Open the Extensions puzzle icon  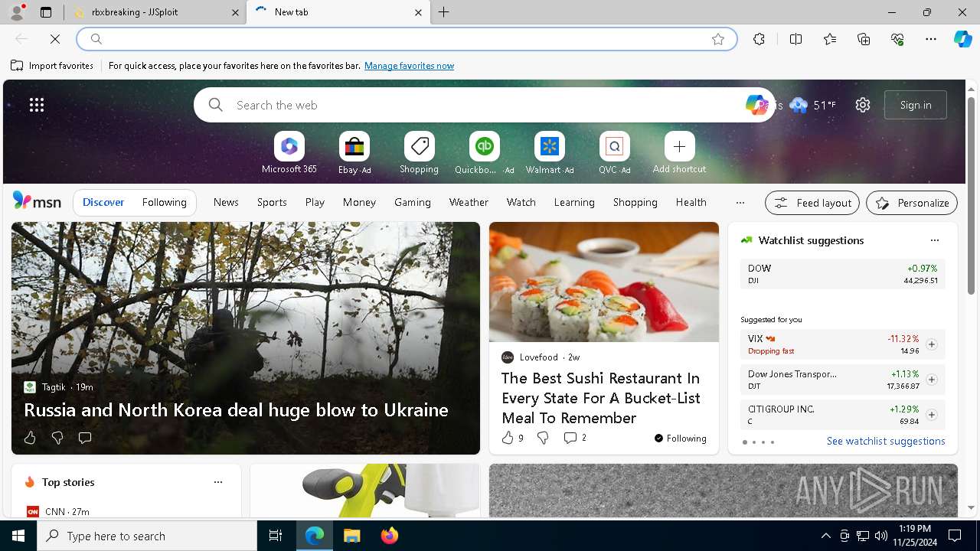pyautogui.click(x=759, y=39)
